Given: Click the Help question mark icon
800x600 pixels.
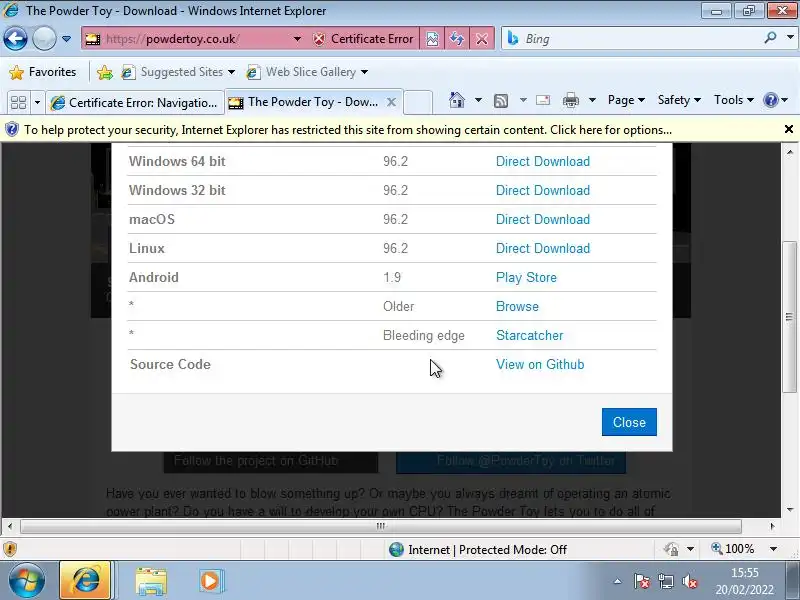Looking at the screenshot, I should click(x=770, y=100).
